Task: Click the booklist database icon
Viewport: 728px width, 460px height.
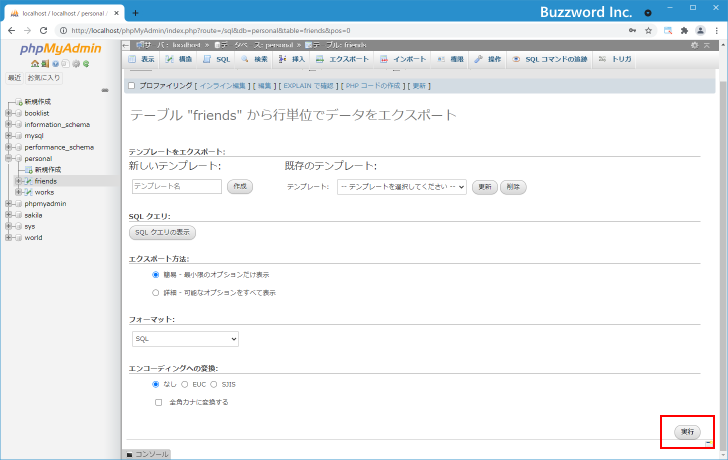Action: pyautogui.click(x=19, y=113)
